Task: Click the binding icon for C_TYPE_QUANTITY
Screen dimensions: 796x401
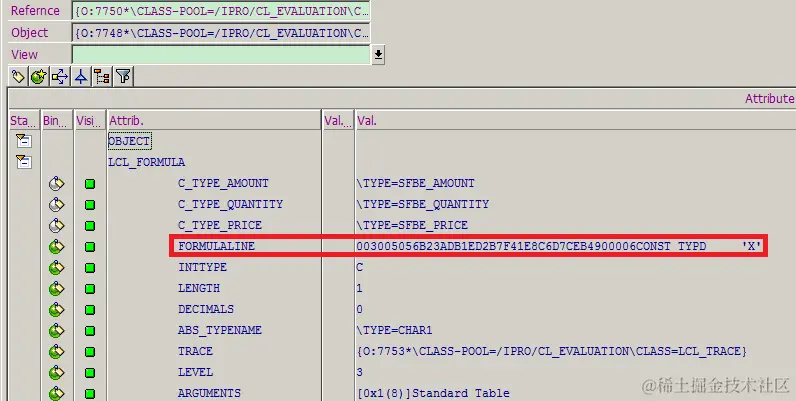Action: point(56,205)
